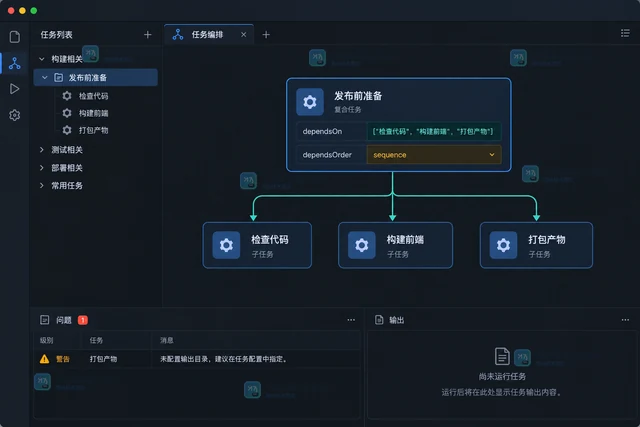Open the run (play) sidebar view
Screen dimensions: 640x427
(x=15, y=89)
